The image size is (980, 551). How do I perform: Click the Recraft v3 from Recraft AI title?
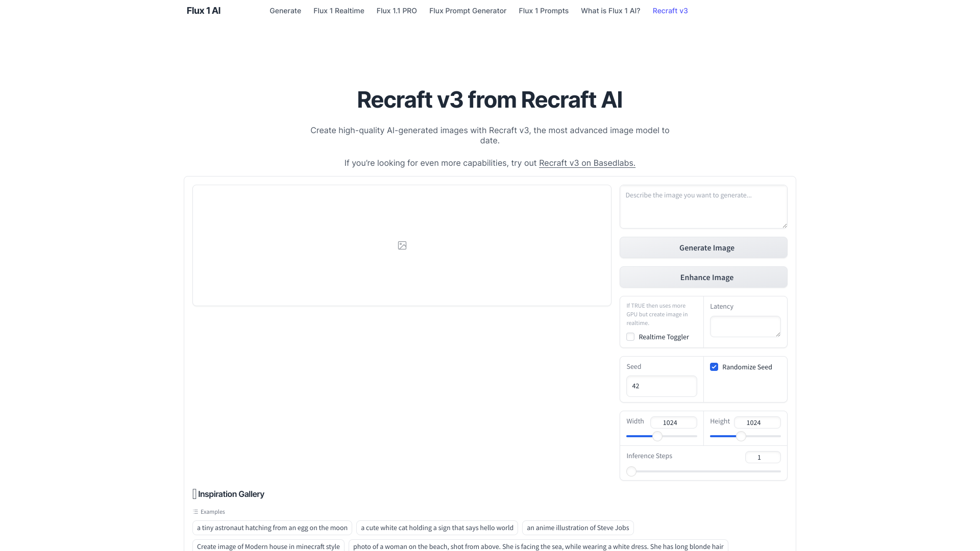(x=489, y=99)
